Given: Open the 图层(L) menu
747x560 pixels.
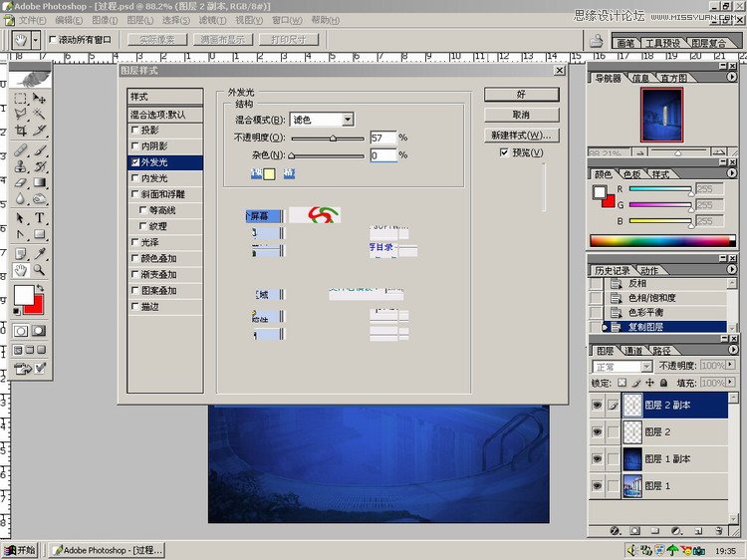Looking at the screenshot, I should click(x=140, y=20).
